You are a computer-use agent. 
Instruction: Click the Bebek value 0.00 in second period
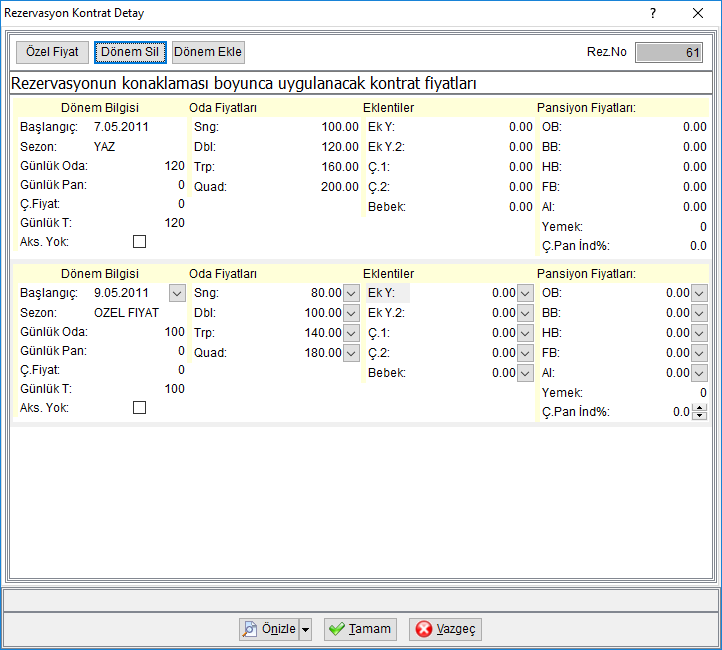[x=504, y=373]
